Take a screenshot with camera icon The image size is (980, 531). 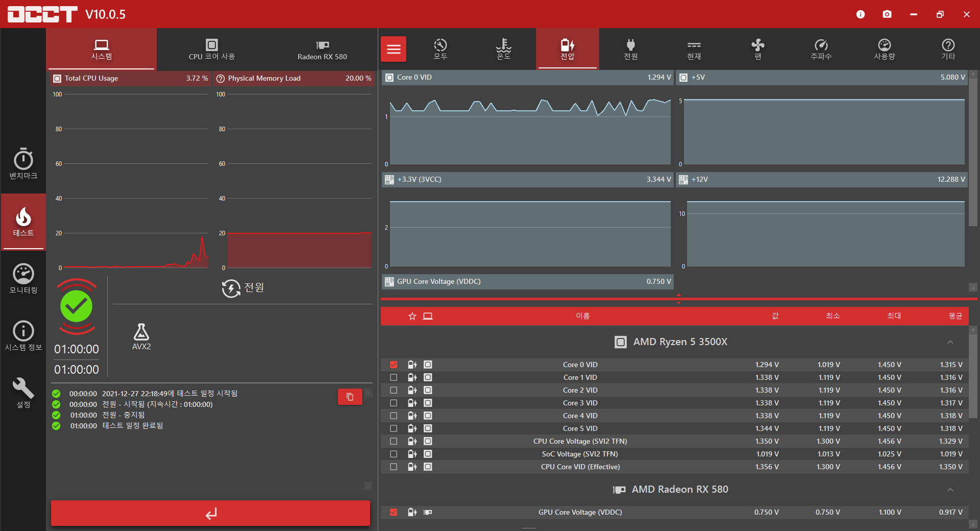(887, 14)
